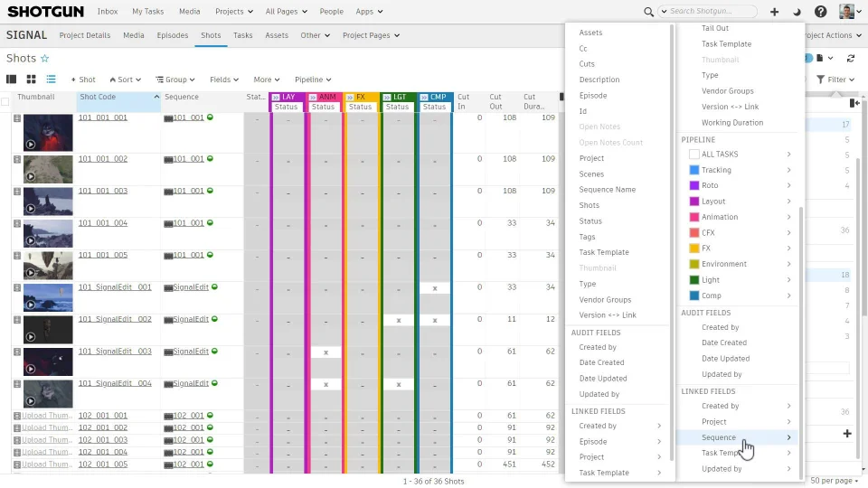Select Sequence under Linked Fields menu
The width and height of the screenshot is (868, 488).
tap(719, 437)
